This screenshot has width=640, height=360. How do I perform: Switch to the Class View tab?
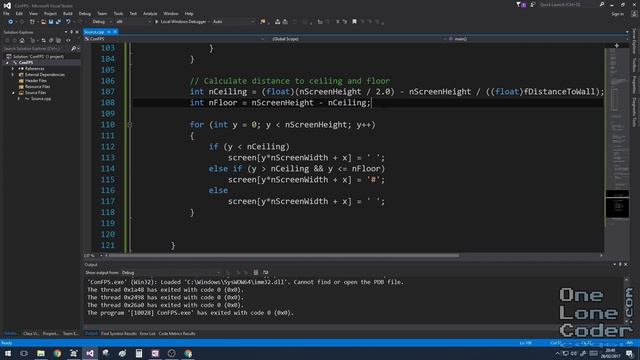pos(31,333)
